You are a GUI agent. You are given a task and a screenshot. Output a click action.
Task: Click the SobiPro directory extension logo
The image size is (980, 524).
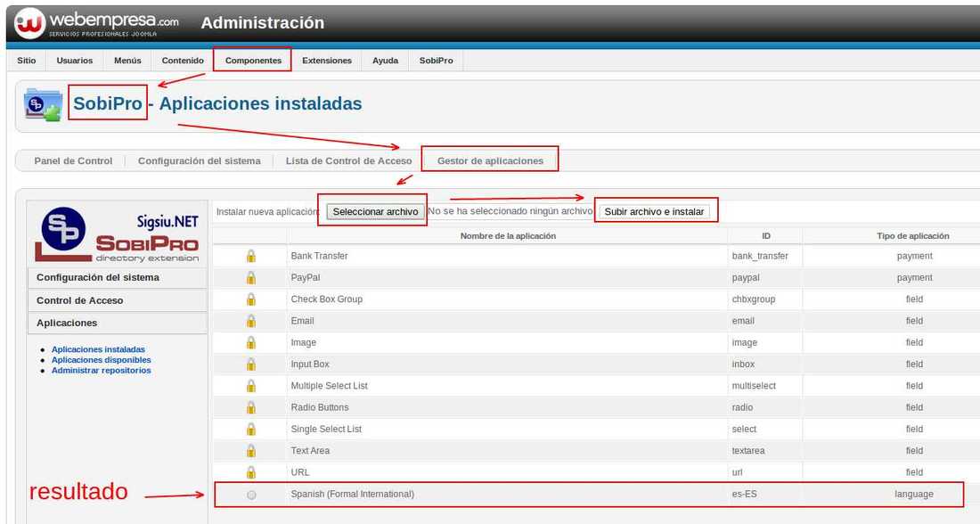point(118,234)
